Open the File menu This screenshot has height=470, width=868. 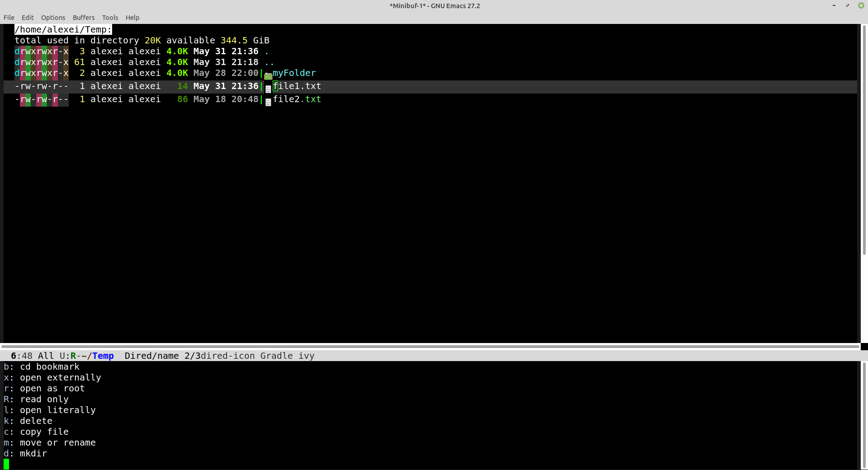click(x=9, y=17)
